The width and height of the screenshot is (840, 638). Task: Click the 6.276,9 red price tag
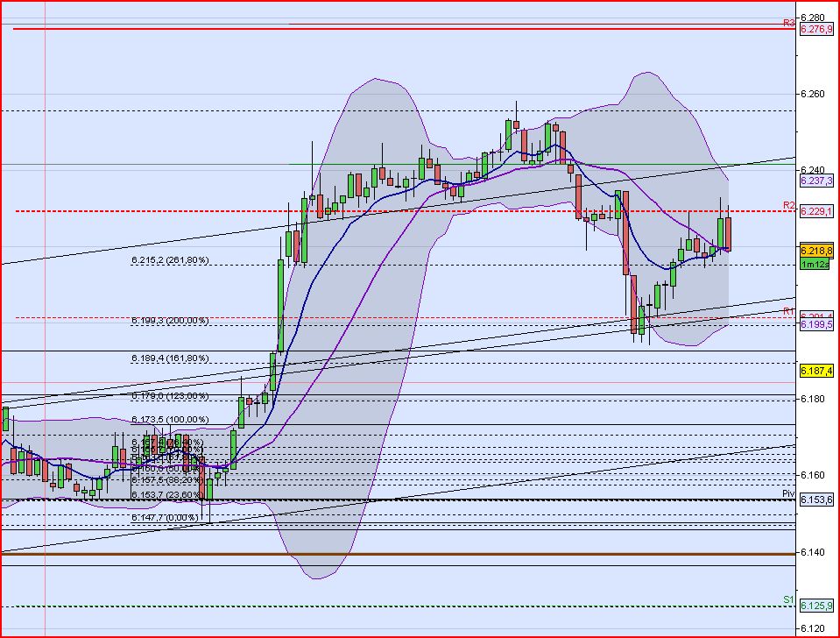pos(815,29)
